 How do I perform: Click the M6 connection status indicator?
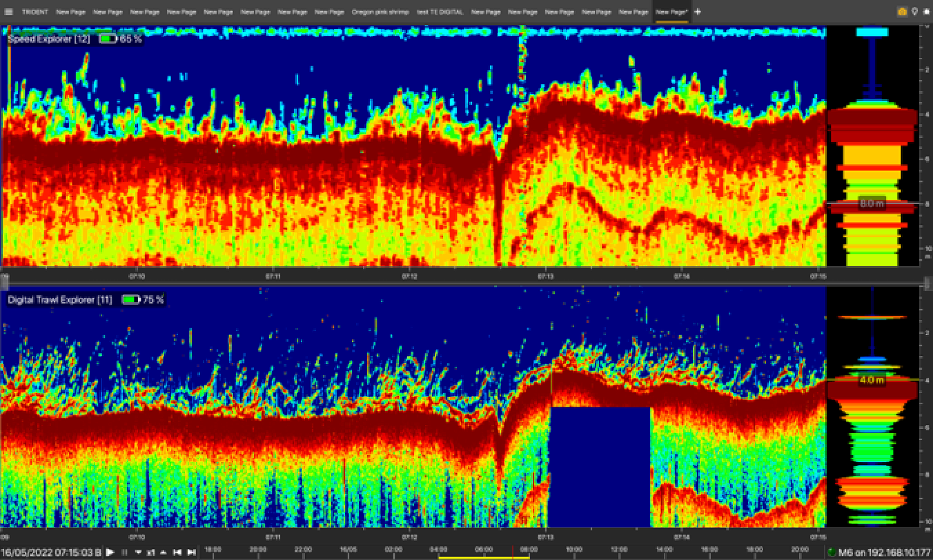tap(832, 553)
